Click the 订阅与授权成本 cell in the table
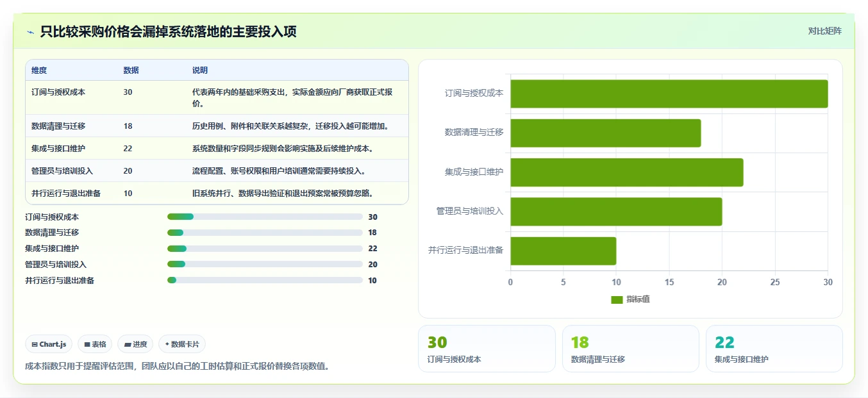Screen dimensions: 868x398 coord(58,92)
